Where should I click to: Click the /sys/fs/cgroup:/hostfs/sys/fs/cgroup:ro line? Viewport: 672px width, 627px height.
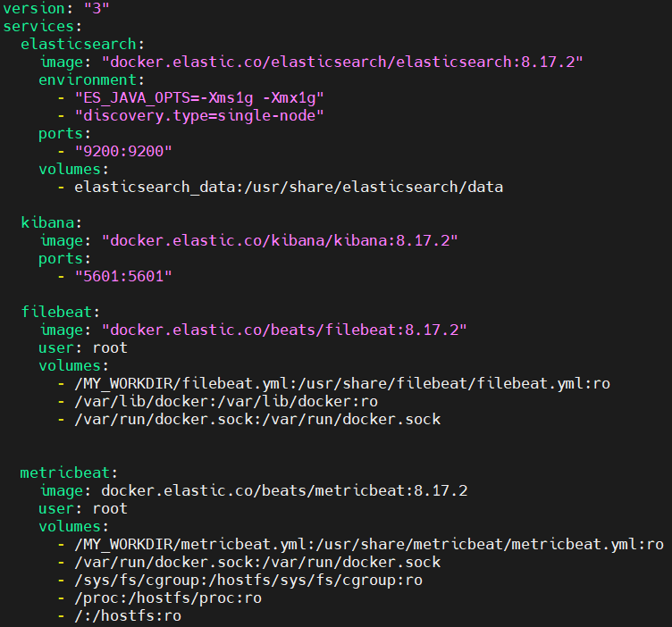[x=248, y=581]
